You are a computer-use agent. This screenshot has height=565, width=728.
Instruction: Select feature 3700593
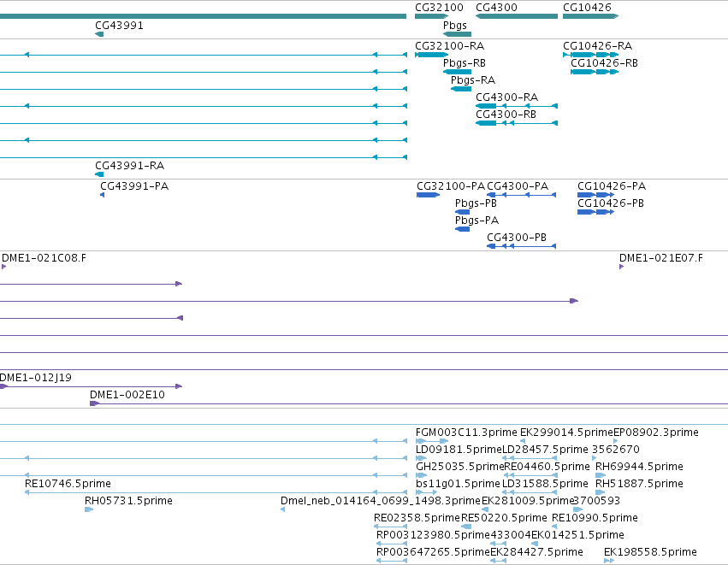tap(578, 509)
